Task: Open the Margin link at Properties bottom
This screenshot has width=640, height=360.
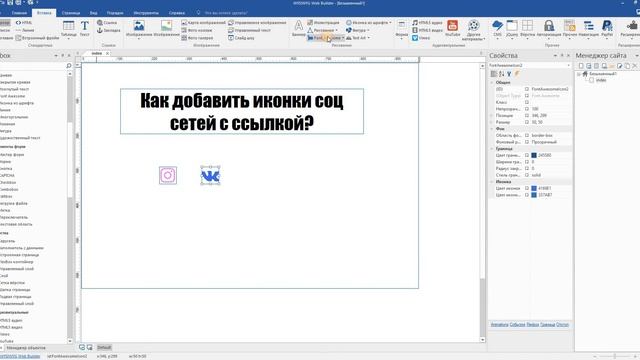Action: (562, 325)
